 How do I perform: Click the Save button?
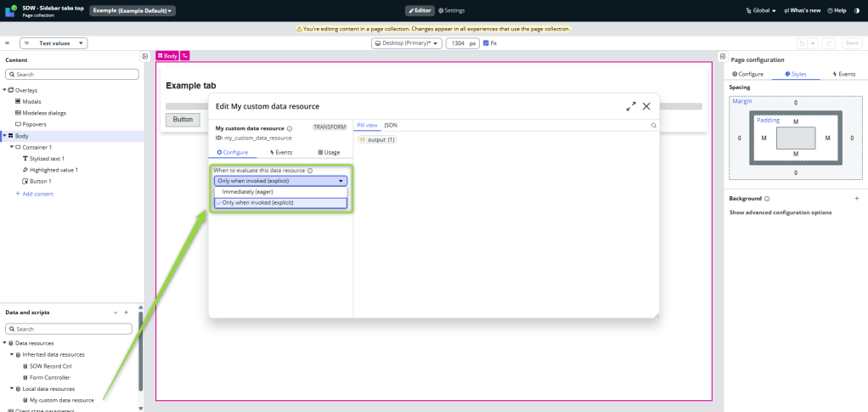click(x=852, y=43)
